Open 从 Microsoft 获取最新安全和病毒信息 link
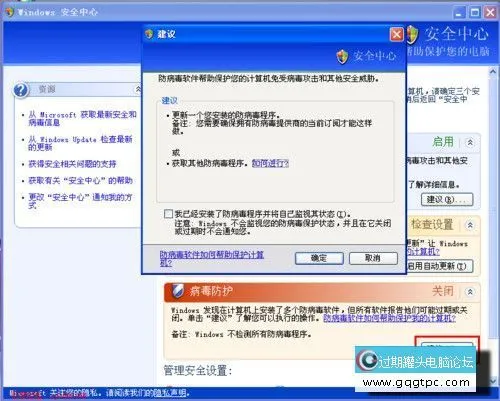This screenshot has height=401, width=500. click(x=82, y=119)
